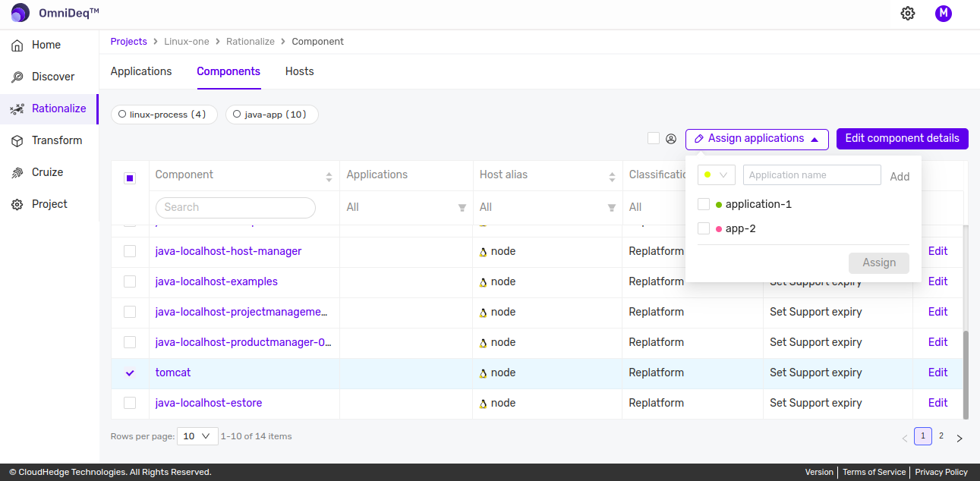Screen dimensions: 980x481
Task: Open Rows per page dropdown
Action: coord(197,436)
